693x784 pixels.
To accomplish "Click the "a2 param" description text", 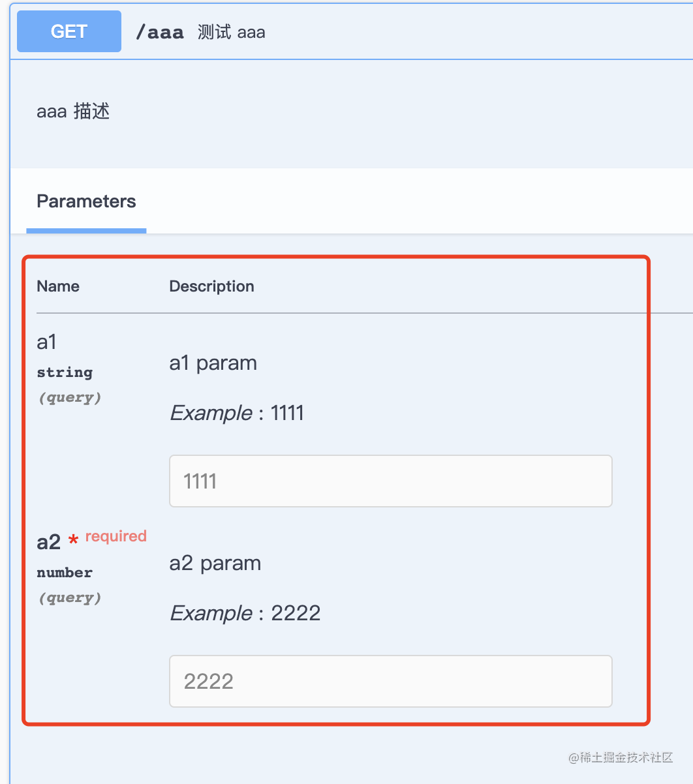I will tap(215, 564).
